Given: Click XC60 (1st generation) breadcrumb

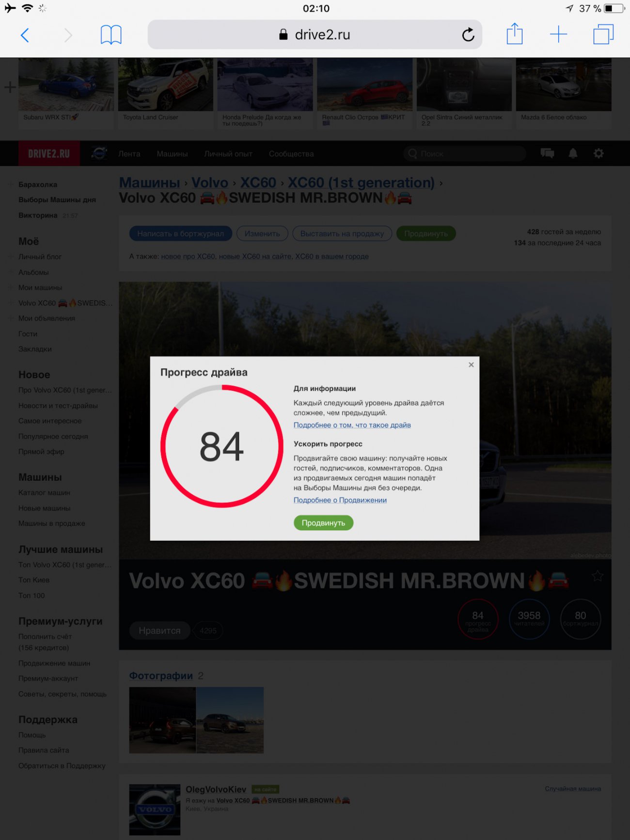Looking at the screenshot, I should pos(361,183).
